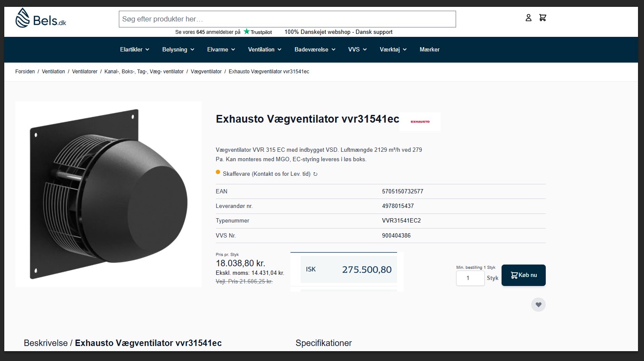The image size is (644, 361).
Task: Open Vægventilator breadcrumb link
Action: pos(206,72)
